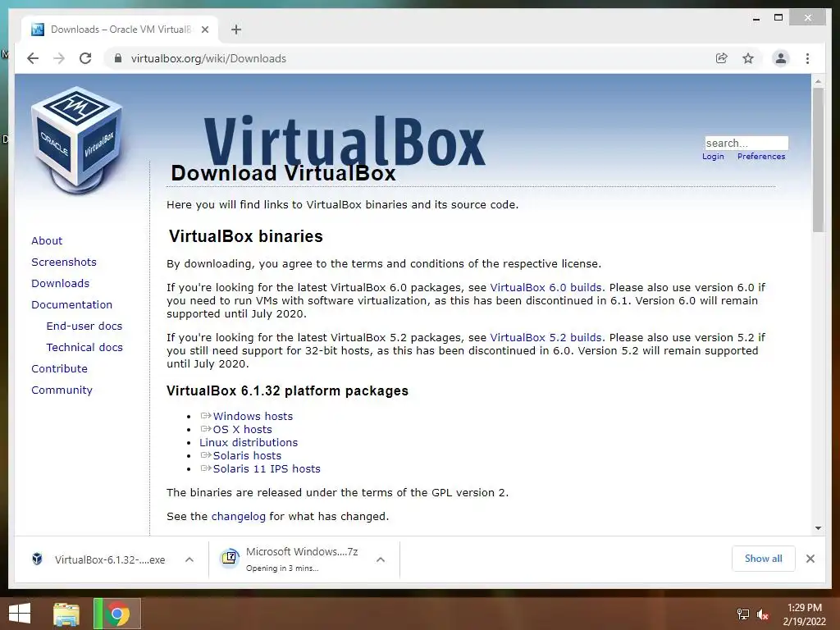Open the Preferences link
This screenshot has height=630, width=840.
click(x=761, y=157)
